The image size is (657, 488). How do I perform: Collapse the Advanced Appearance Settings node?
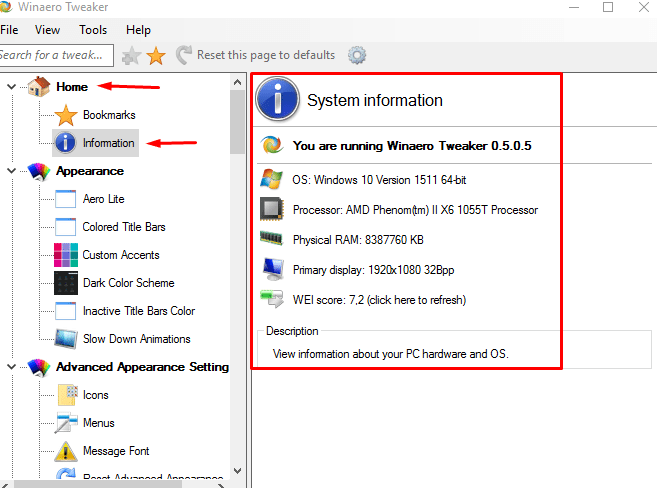pos(12,367)
